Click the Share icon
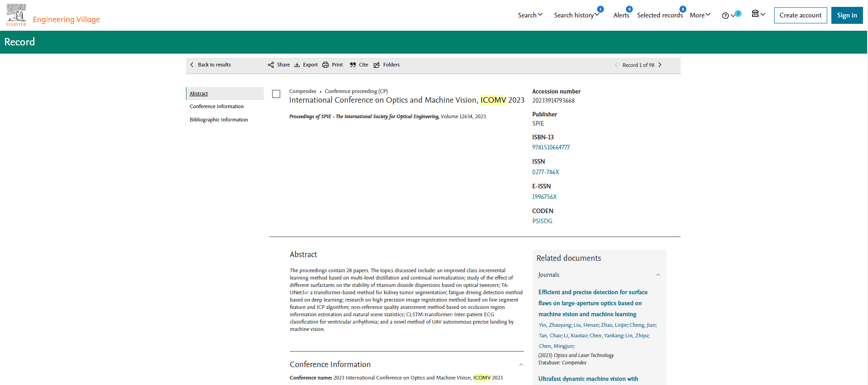Viewport: 868px width, 385px height. (x=271, y=65)
